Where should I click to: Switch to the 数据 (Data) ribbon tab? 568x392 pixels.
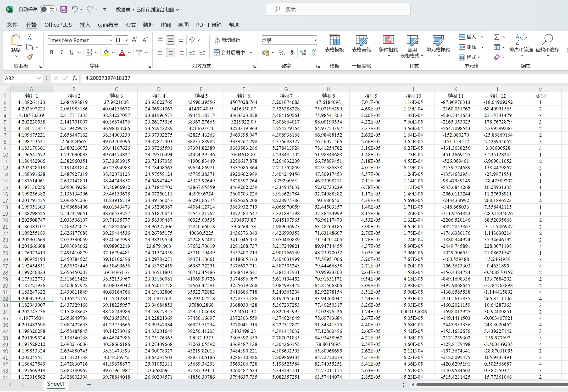coord(148,25)
